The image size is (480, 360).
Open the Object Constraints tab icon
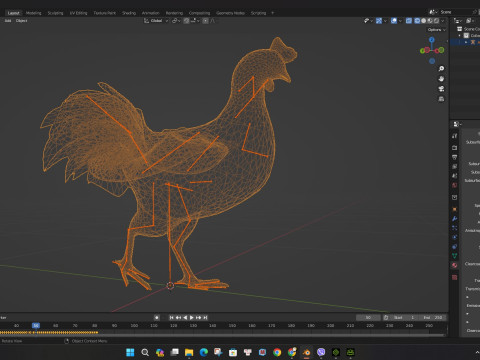pos(455,247)
